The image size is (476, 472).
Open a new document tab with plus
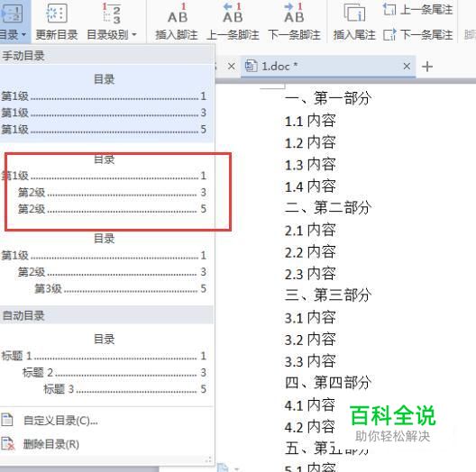pos(427,67)
